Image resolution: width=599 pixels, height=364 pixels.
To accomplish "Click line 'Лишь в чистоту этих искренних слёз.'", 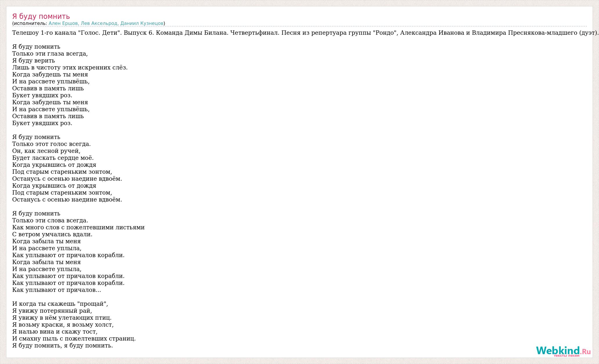I will tap(70, 67).
